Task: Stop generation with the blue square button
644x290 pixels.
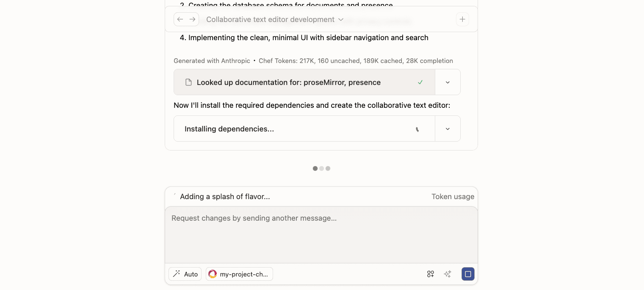Action: click(468, 274)
